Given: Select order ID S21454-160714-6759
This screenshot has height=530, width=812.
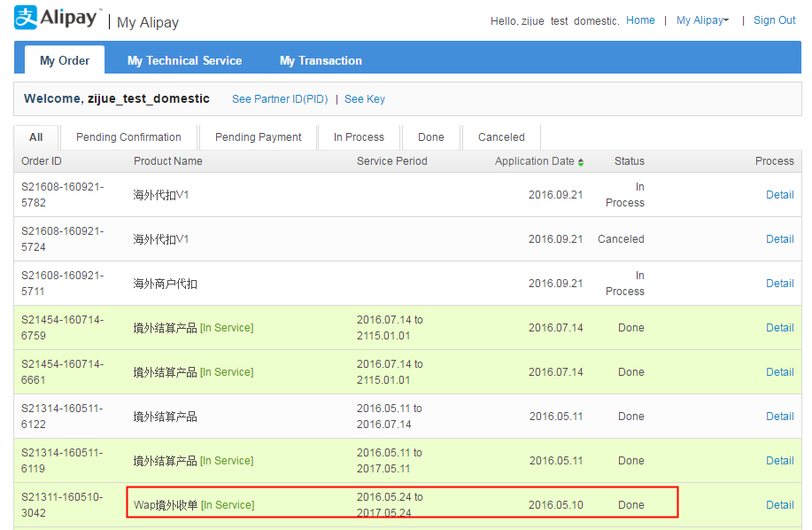Looking at the screenshot, I should click(x=63, y=327).
